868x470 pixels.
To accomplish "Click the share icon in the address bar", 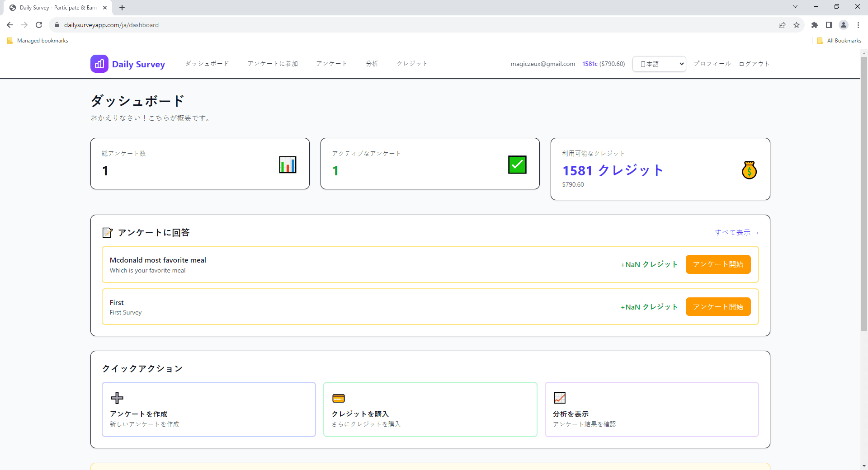I will click(783, 25).
